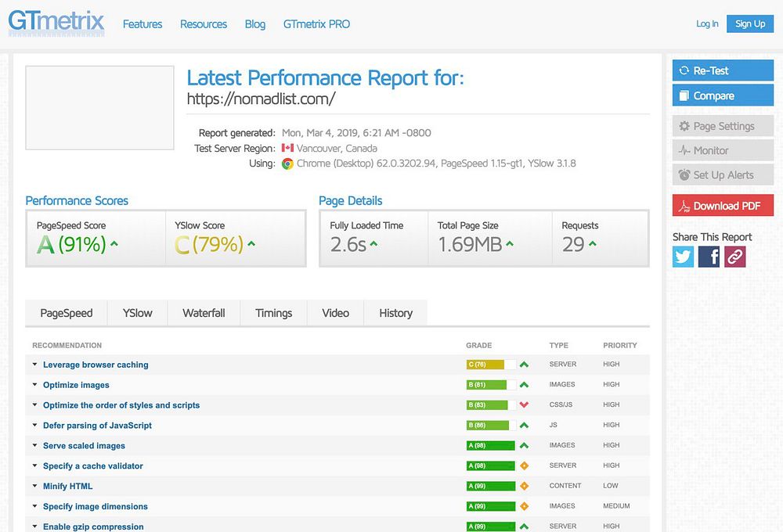Viewport: 783px width, 532px height.
Task: Expand Defer parsing of JavaScript row
Action: click(x=97, y=425)
